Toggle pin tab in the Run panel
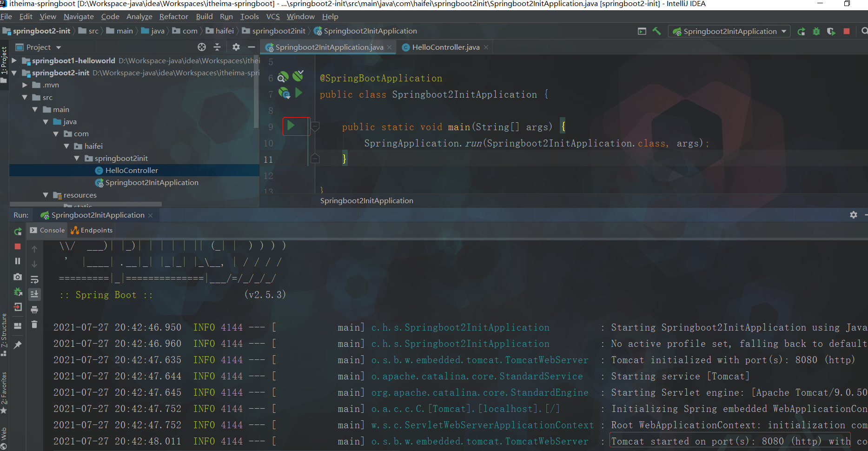The width and height of the screenshot is (868, 451). tap(18, 345)
